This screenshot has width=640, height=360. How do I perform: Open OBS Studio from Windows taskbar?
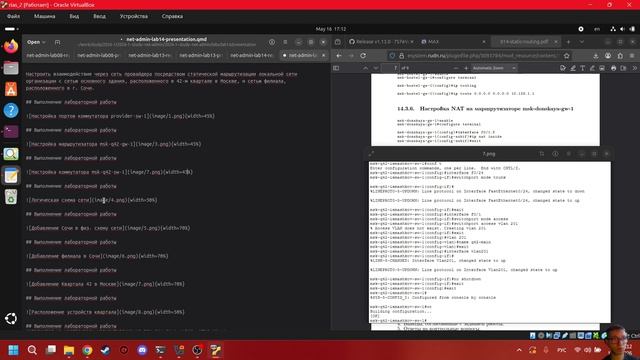pyautogui.click(x=197, y=350)
